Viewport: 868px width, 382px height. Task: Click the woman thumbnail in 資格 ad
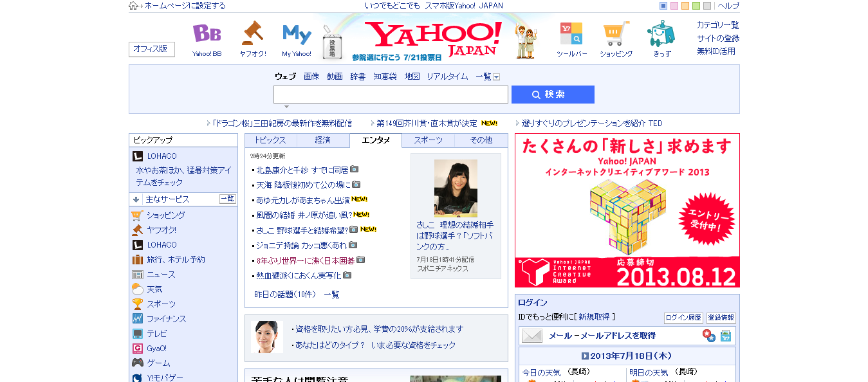pos(266,337)
